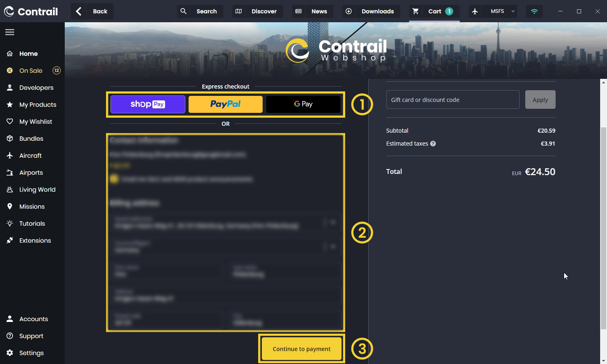This screenshot has width=607, height=364.
Task: Click the wifi connection status icon
Action: point(534,11)
